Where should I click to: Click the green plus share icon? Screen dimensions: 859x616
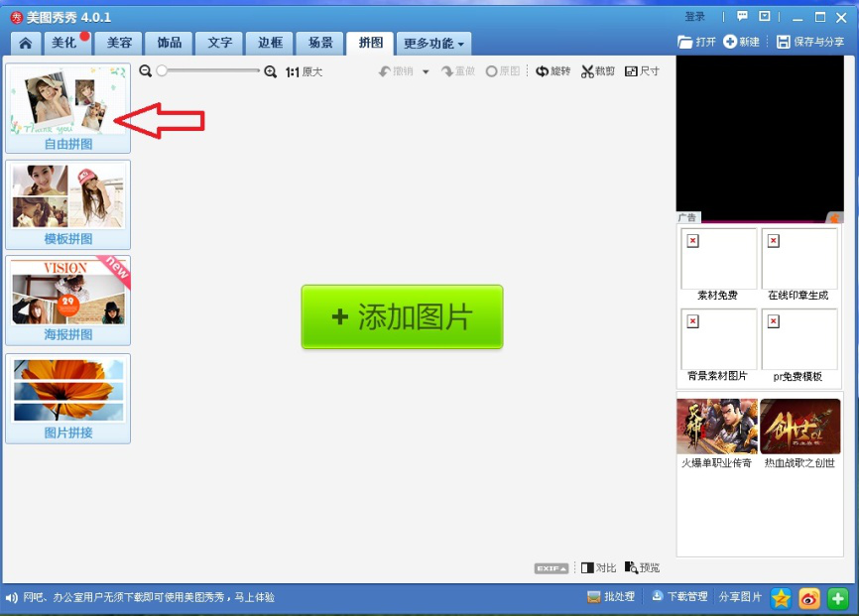[837, 598]
